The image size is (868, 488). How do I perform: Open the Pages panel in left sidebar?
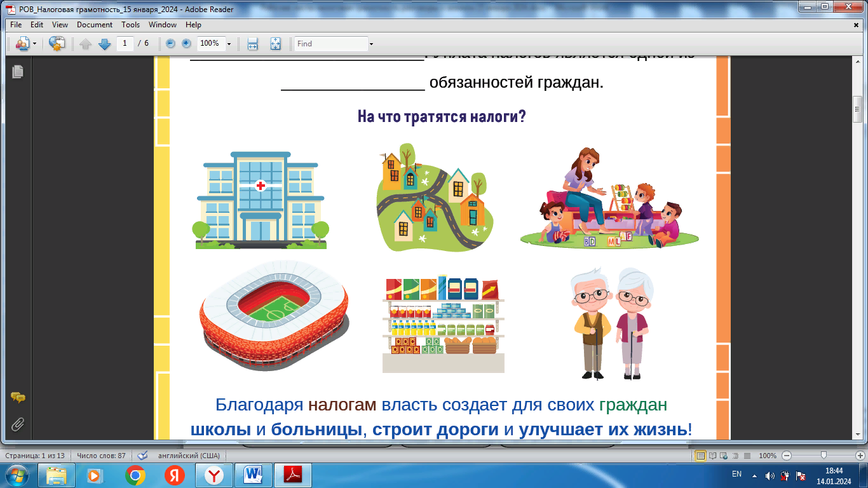pyautogui.click(x=17, y=72)
